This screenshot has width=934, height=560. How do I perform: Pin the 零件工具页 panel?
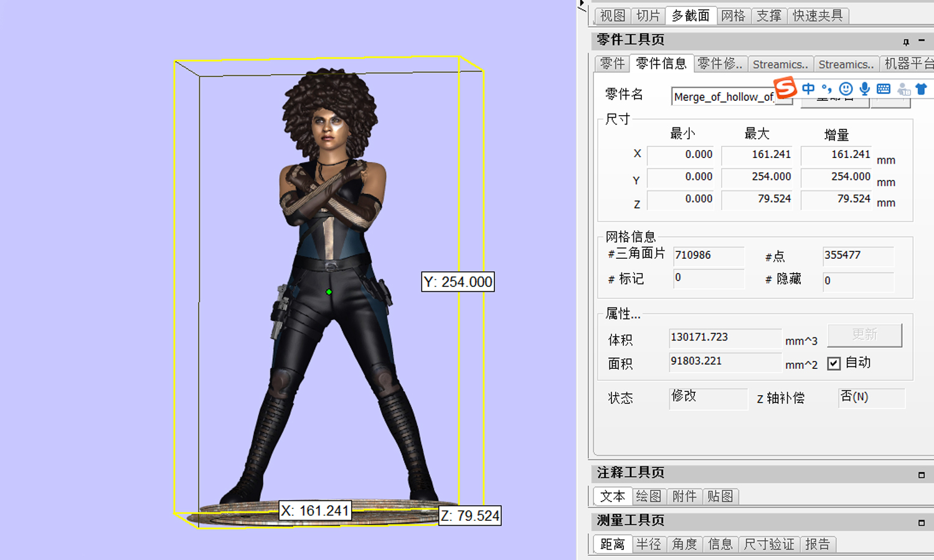click(x=906, y=42)
